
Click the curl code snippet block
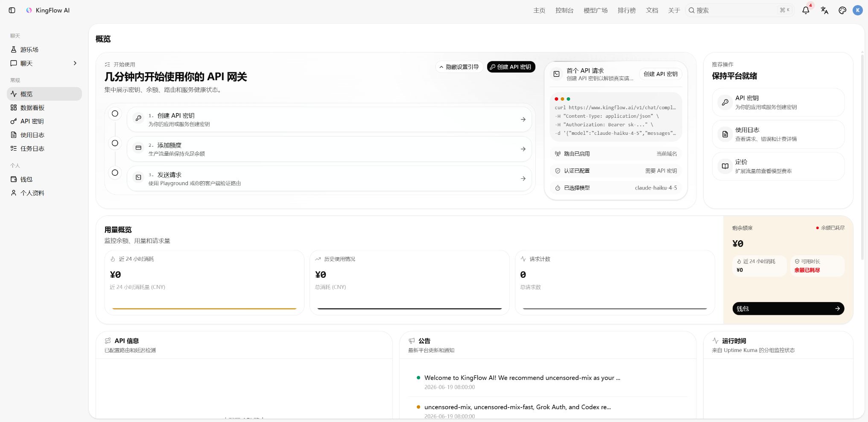coord(616,116)
